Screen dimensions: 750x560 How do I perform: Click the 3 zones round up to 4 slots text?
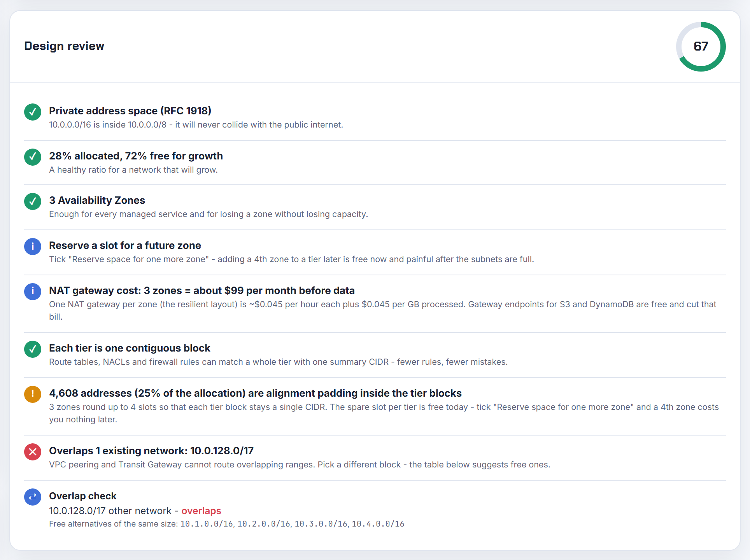[384, 413]
